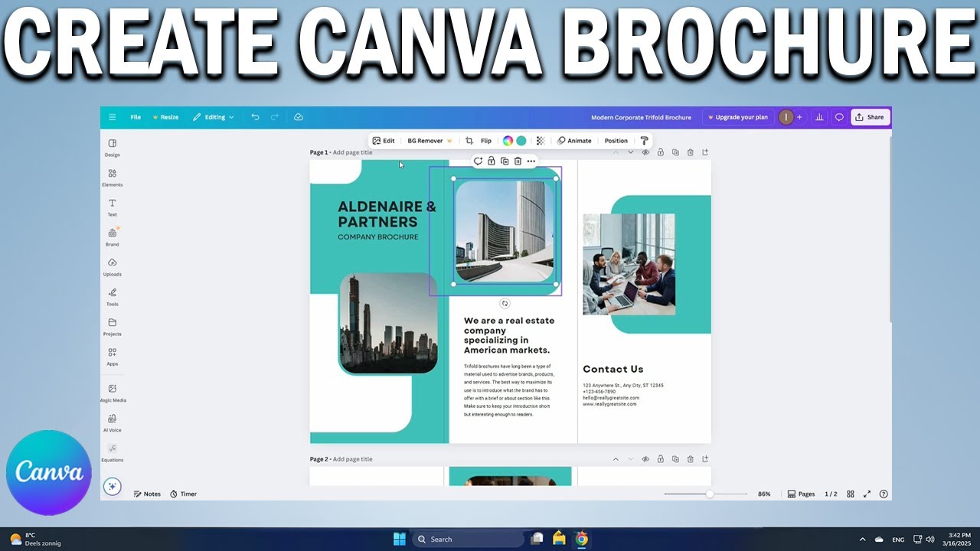
Task: Enter fullscreen present mode
Action: click(x=867, y=494)
